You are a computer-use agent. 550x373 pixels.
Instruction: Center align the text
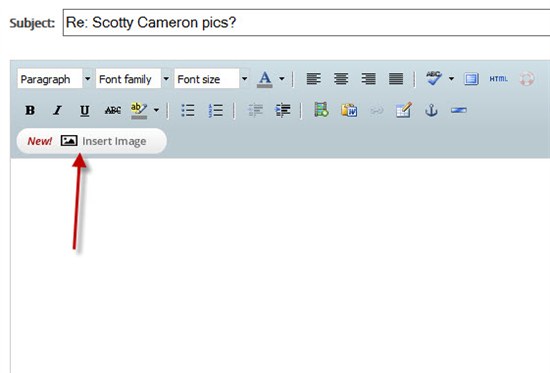pyautogui.click(x=341, y=79)
